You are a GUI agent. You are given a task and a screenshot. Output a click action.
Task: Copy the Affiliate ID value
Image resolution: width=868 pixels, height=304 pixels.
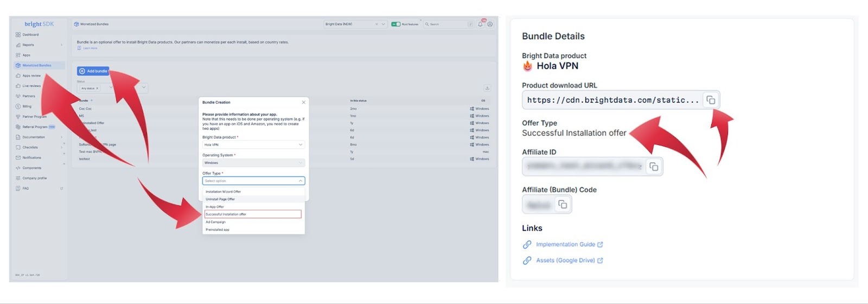[654, 167]
